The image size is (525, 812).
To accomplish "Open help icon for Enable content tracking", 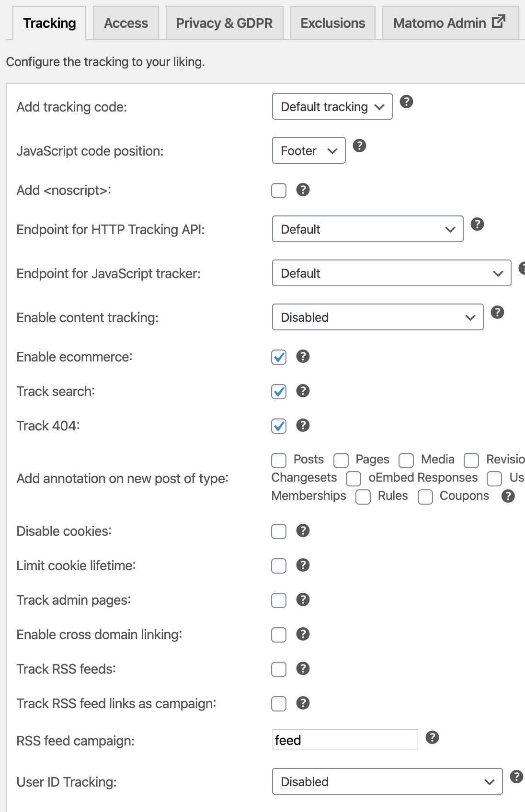I will (497, 312).
